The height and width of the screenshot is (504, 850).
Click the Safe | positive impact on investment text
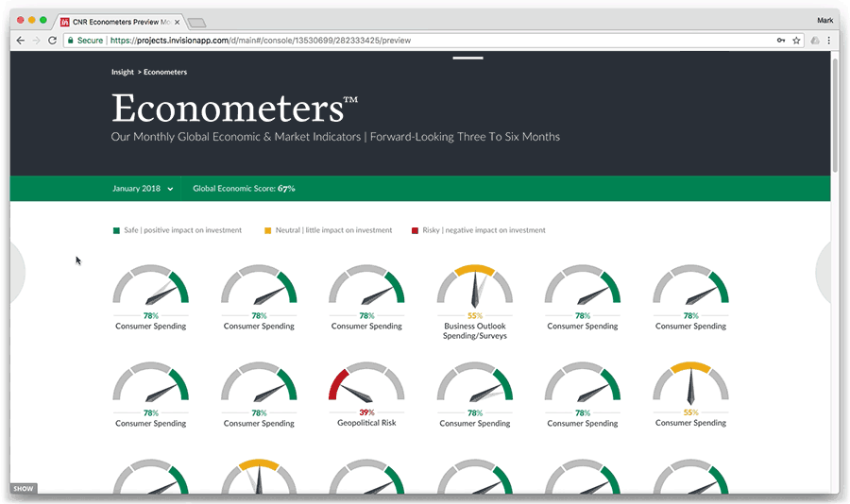[x=182, y=230]
